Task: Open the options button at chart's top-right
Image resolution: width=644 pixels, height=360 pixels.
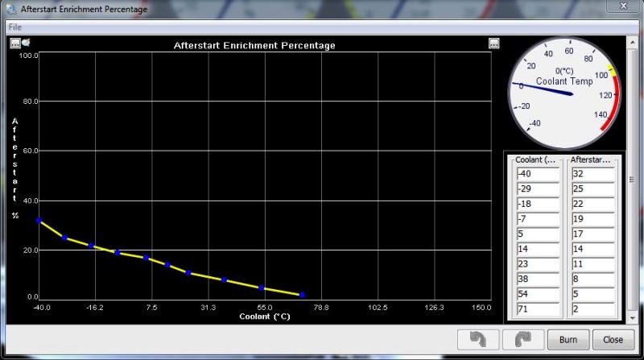Action: [x=494, y=44]
